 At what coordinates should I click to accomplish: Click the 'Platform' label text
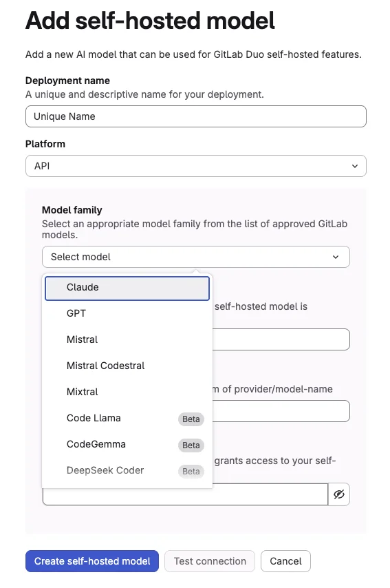coord(45,144)
